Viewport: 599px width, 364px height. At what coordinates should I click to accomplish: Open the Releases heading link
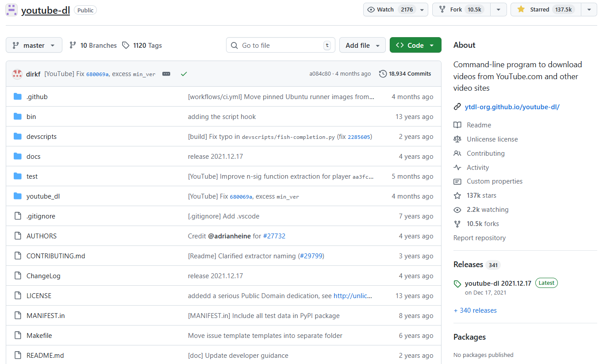(468, 264)
